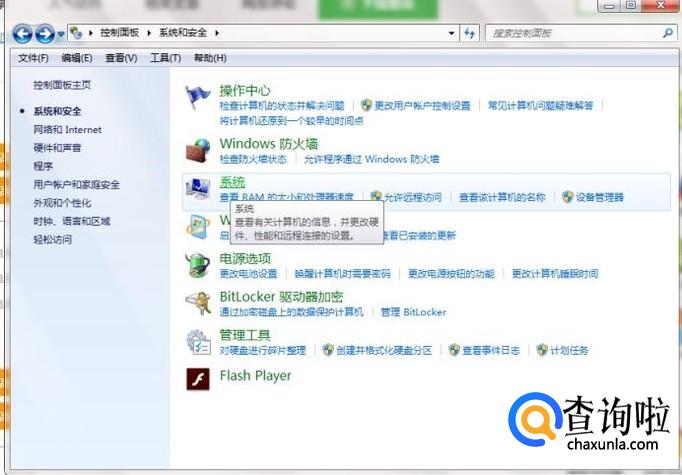
Task: Click 查看事件日志 link
Action: (491, 351)
